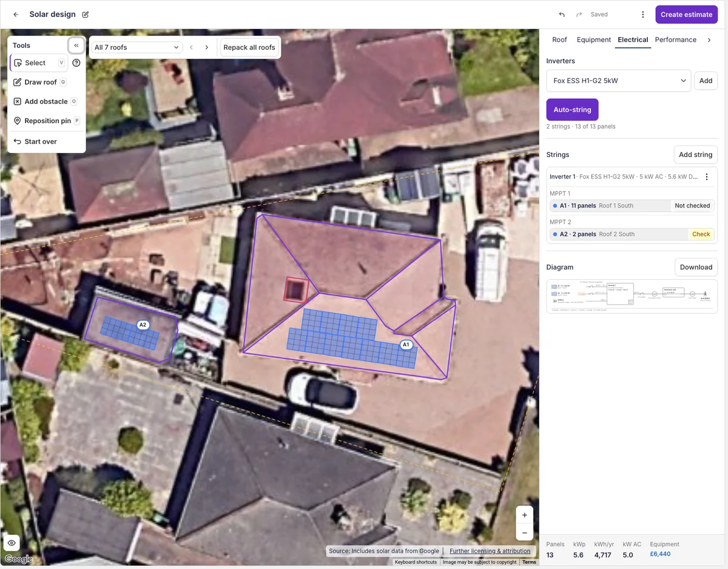This screenshot has width=728, height=569.
Task: Open the All 7 roofs dropdown
Action: 137,47
